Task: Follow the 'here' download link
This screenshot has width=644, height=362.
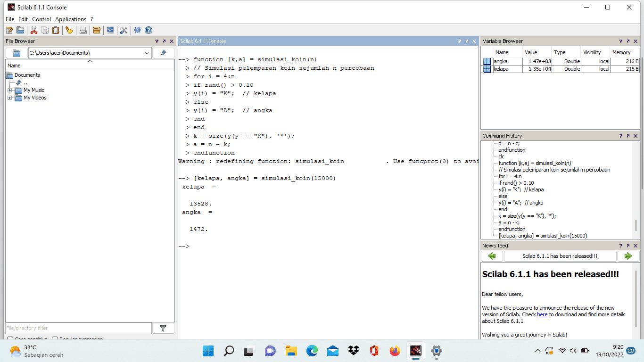Action: (x=543, y=314)
